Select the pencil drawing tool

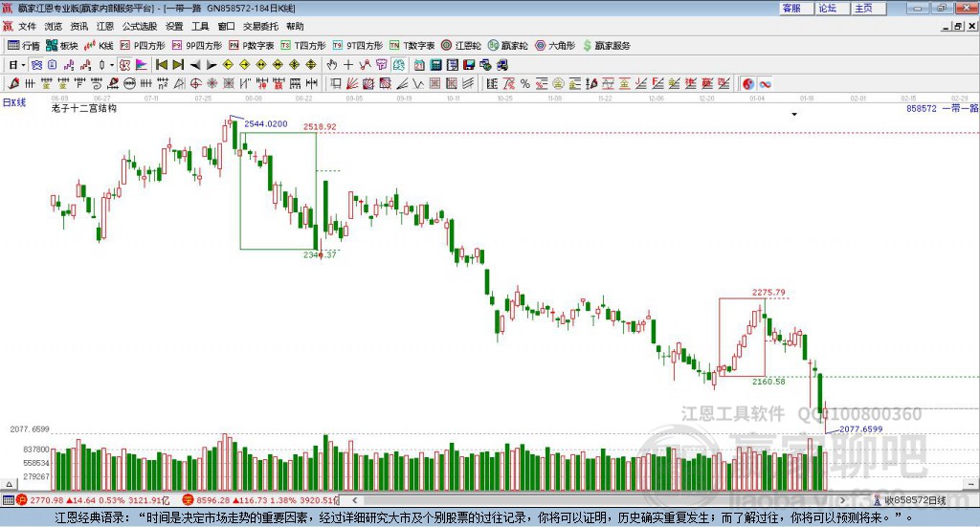(13, 83)
